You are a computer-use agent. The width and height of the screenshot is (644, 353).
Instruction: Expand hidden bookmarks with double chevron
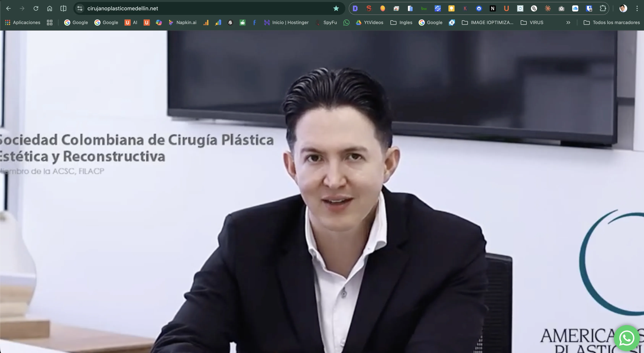click(x=568, y=23)
